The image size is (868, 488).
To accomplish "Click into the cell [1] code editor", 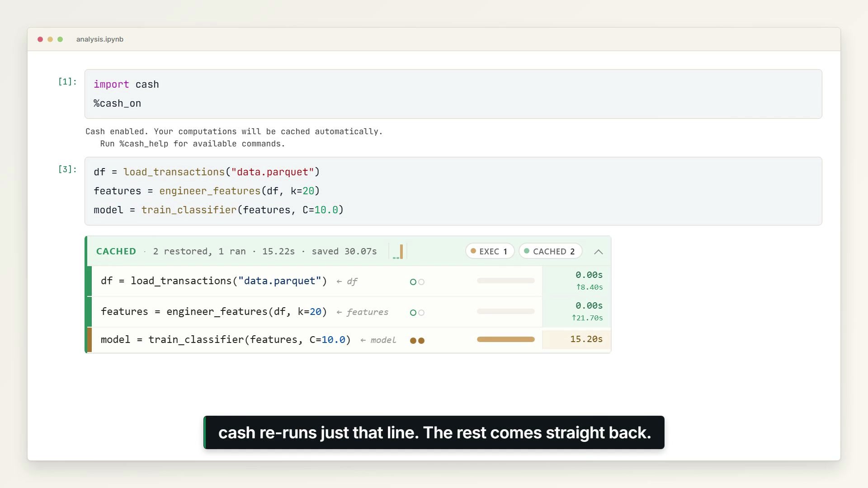I will click(x=453, y=94).
